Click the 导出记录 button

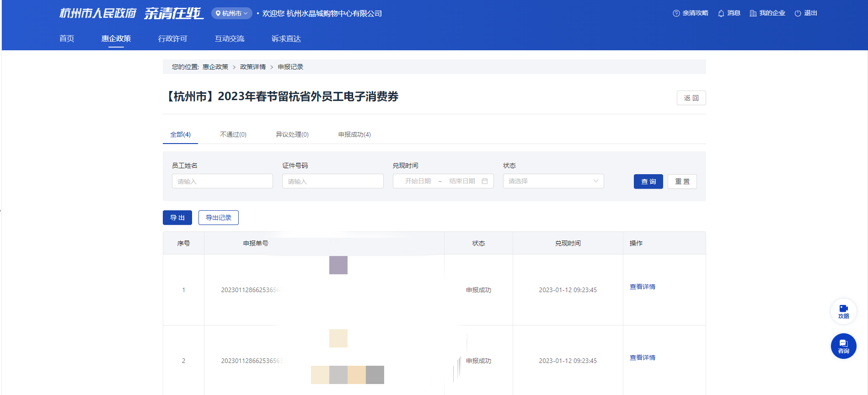click(218, 218)
